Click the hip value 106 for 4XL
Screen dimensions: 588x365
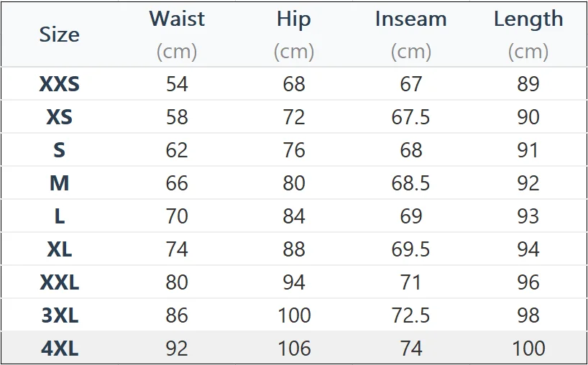point(294,348)
